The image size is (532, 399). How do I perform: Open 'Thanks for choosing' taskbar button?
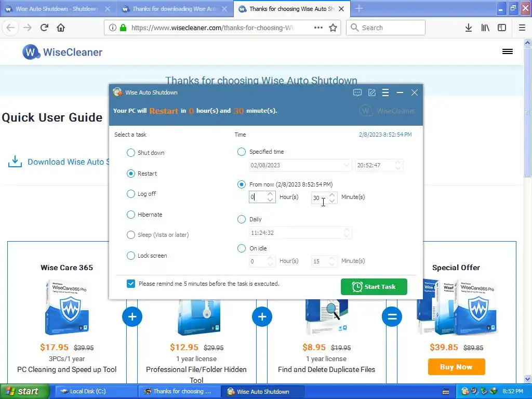(179, 392)
